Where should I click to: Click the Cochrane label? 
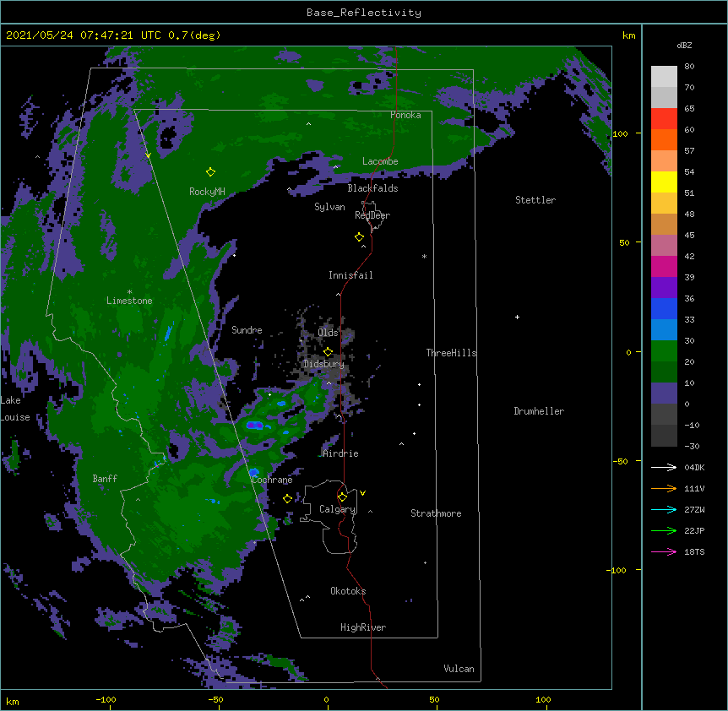pyautogui.click(x=272, y=480)
